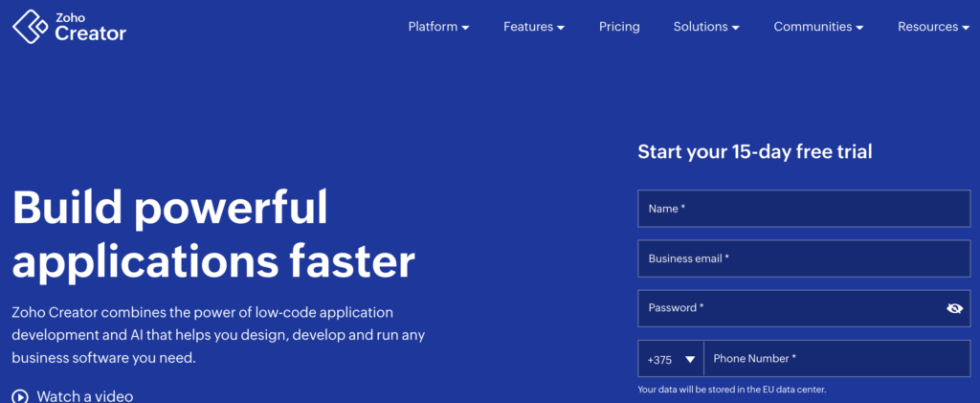Click the EU data center notice text
The image size is (980, 403).
pos(732,390)
